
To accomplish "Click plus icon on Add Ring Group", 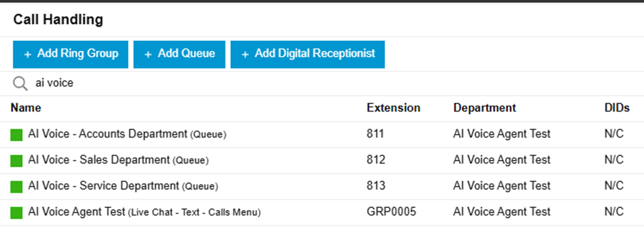I will coord(27,55).
